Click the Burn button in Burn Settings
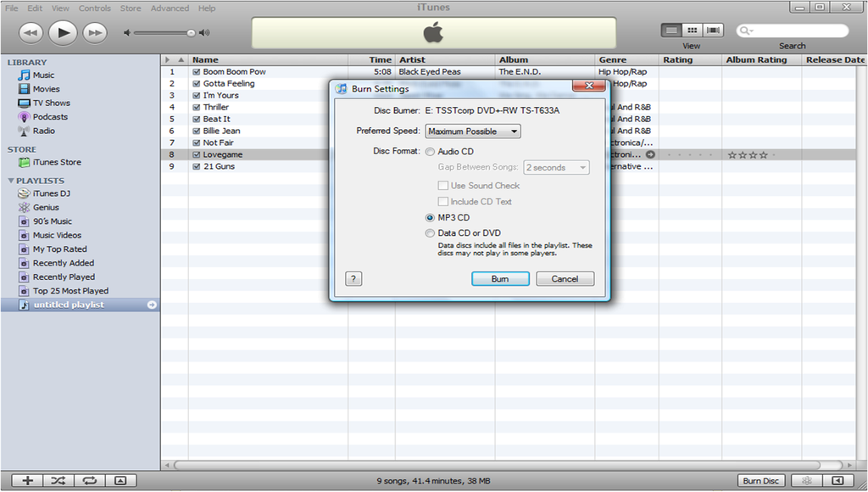Image resolution: width=868 pixels, height=492 pixels. point(499,278)
